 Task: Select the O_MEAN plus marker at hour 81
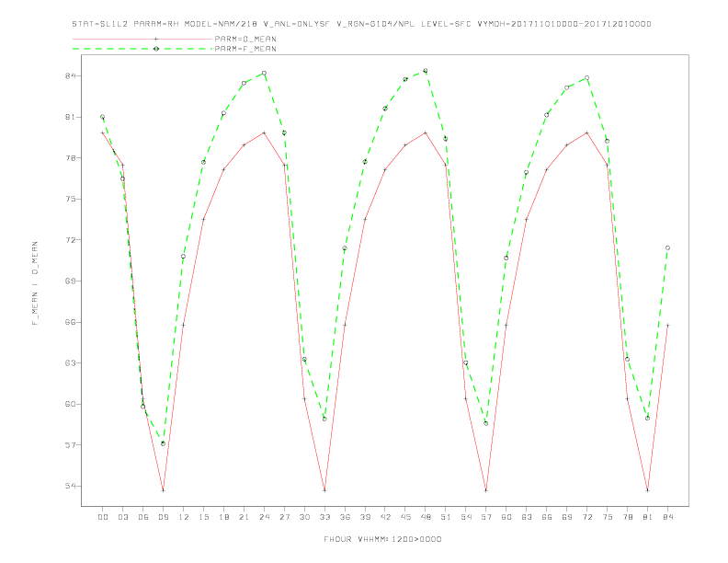pos(648,490)
